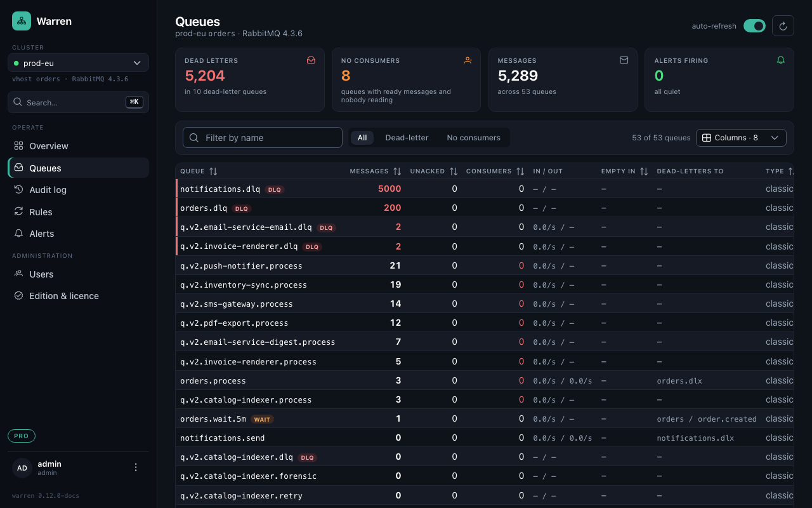The image size is (812, 508).
Task: Click the DLQ badge on orders.dlq
Action: click(242, 208)
